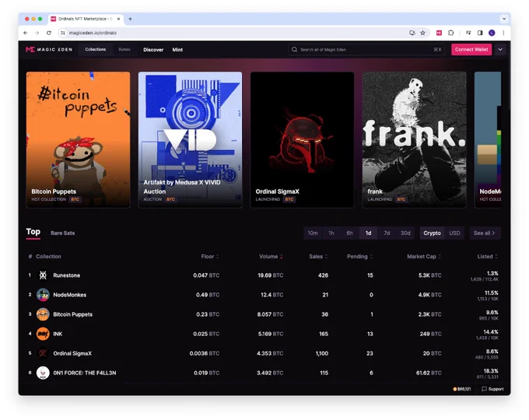Open the Chrome side panel icon

(x=480, y=33)
